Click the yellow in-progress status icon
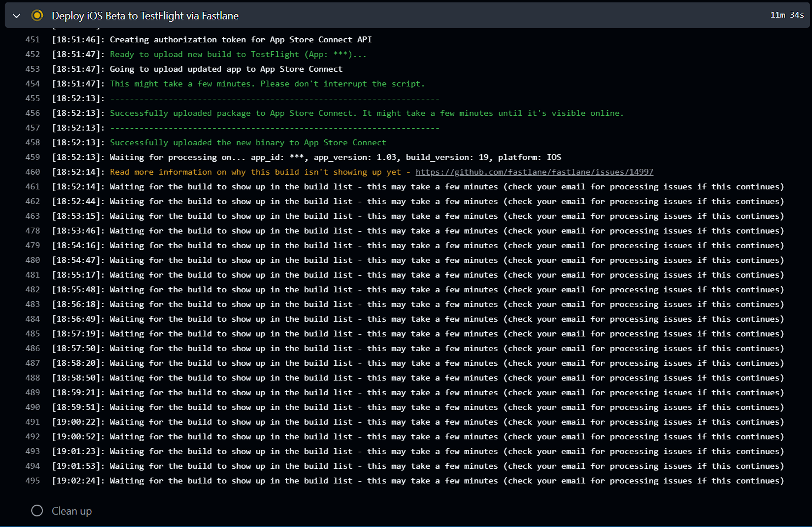Screen dimensions: 812x527 (x=37, y=15)
